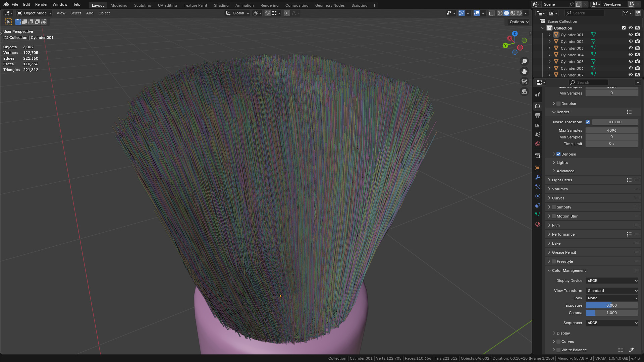Switch to the Geometry Nodes workspace tab

330,5
